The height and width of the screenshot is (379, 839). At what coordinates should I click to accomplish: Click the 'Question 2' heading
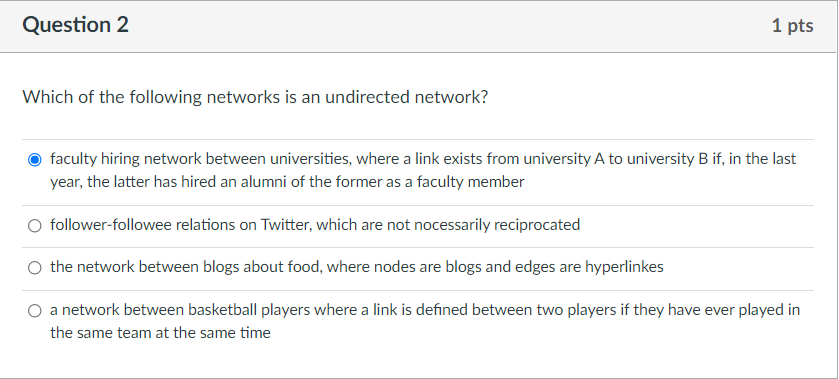coord(75,25)
